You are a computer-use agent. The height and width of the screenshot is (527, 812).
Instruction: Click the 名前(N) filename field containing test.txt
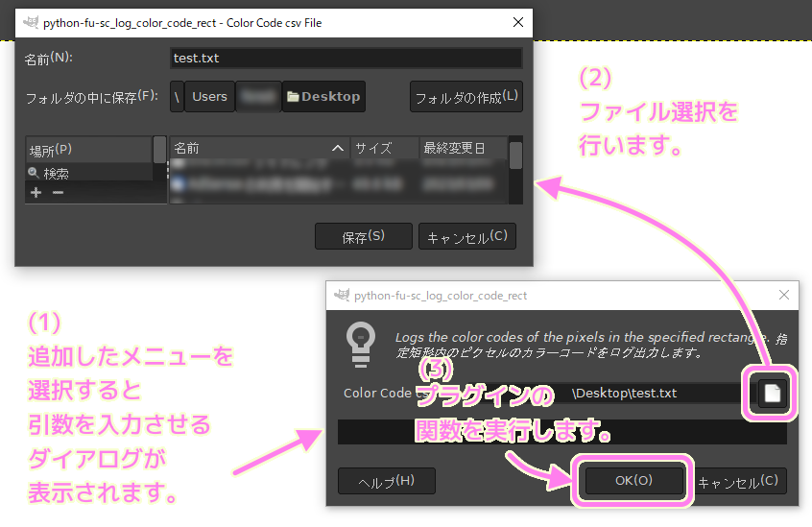pyautogui.click(x=346, y=59)
